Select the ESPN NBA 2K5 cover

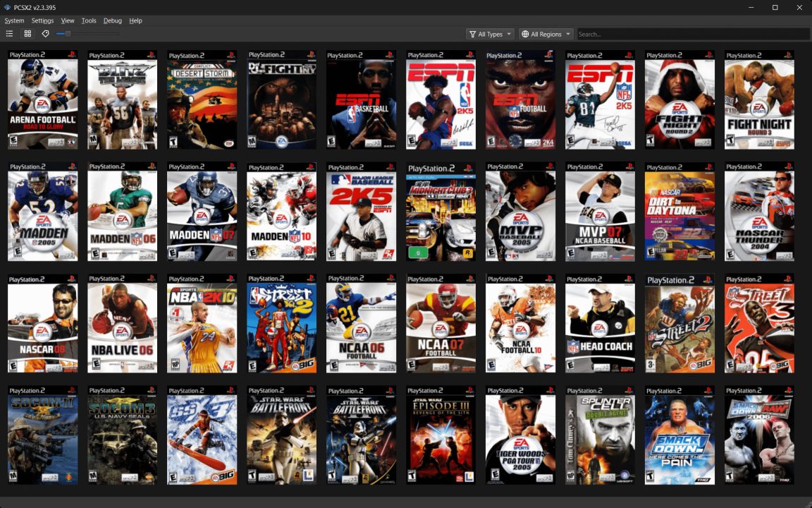coord(441,99)
